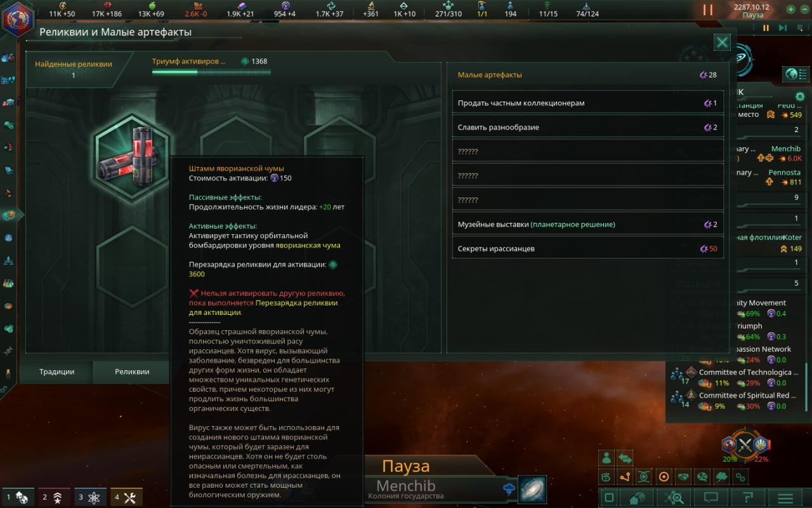This screenshot has width=812, height=508.
Task: Open the handshake diplomacy map mode
Action: coord(683,476)
